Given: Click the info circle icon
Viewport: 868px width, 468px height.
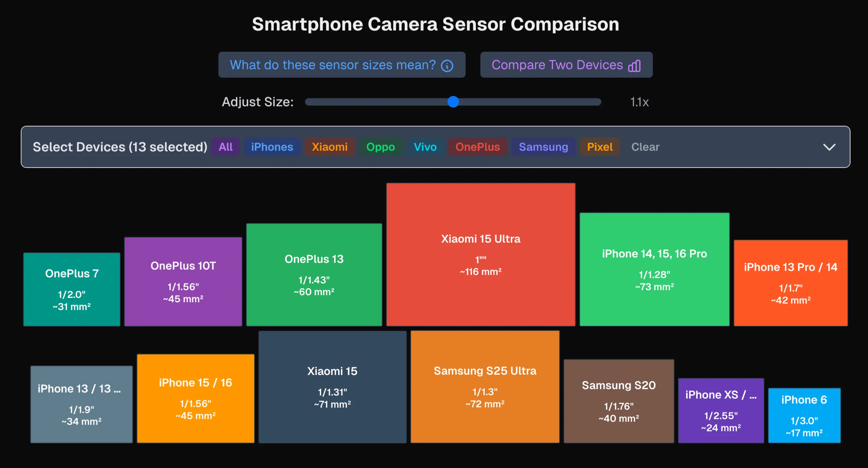Looking at the screenshot, I should 447,66.
